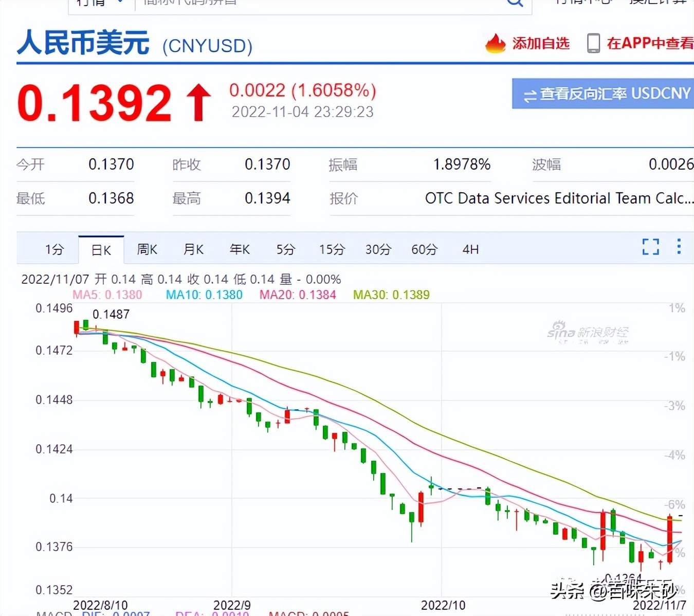Click the three-dot chart options icon

click(x=680, y=247)
